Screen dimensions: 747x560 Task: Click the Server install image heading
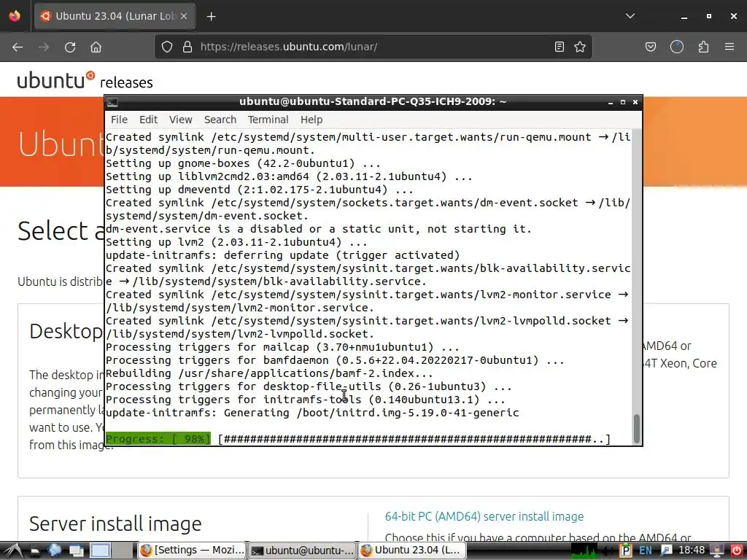115,524
